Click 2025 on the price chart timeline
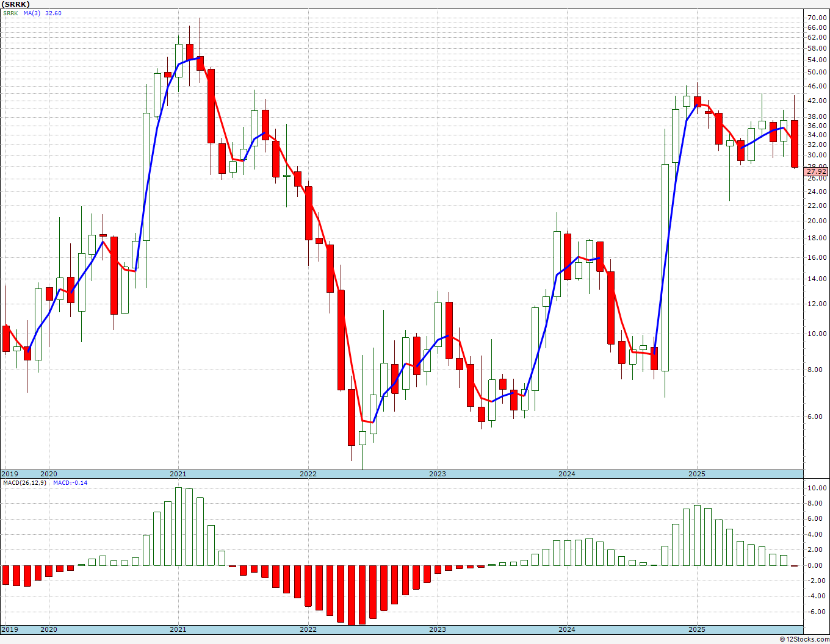Screen dimensions: 830x644 (697, 474)
